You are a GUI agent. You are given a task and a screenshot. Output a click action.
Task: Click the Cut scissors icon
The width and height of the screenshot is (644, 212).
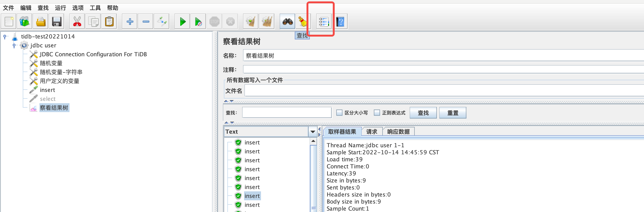77,22
